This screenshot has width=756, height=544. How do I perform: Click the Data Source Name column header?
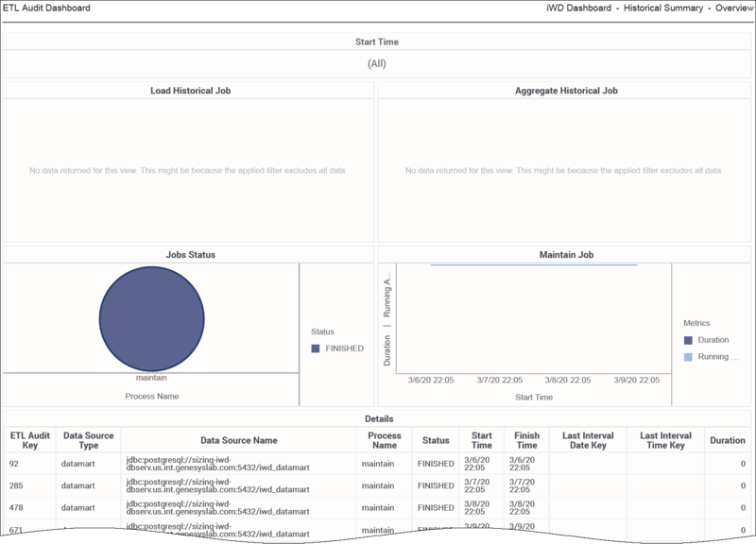click(x=239, y=441)
